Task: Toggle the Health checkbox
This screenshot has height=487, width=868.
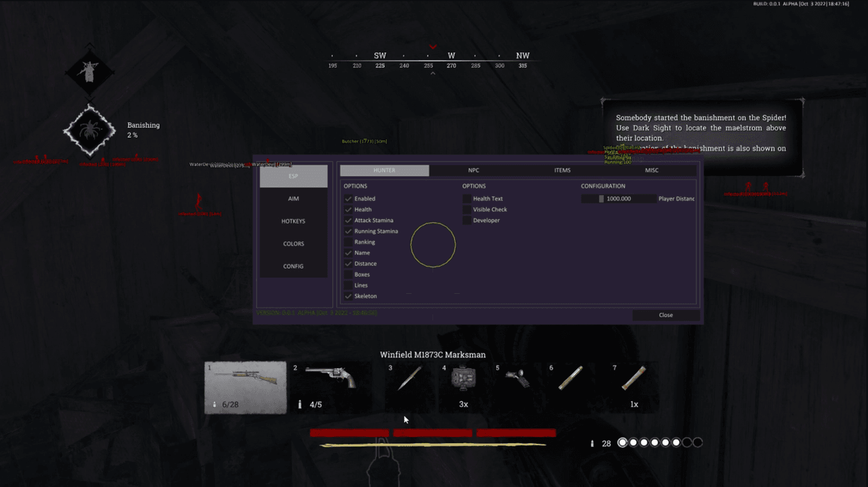Action: tap(348, 209)
